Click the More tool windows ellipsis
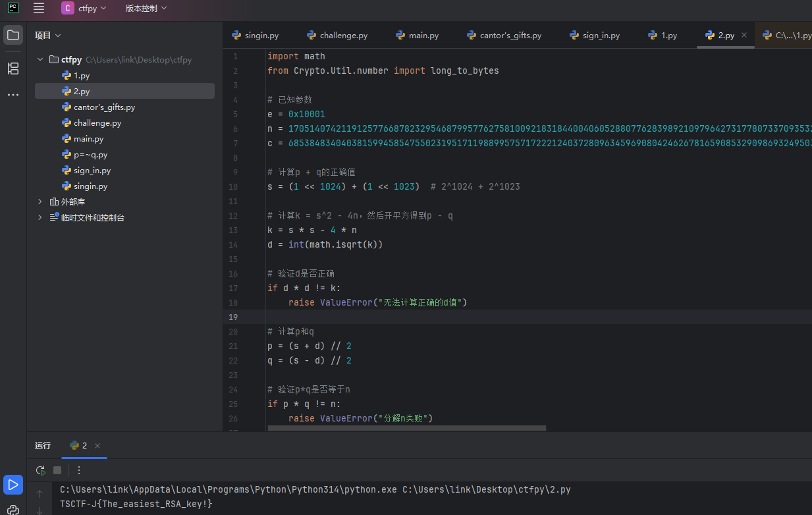The height and width of the screenshot is (515, 812). click(x=13, y=95)
